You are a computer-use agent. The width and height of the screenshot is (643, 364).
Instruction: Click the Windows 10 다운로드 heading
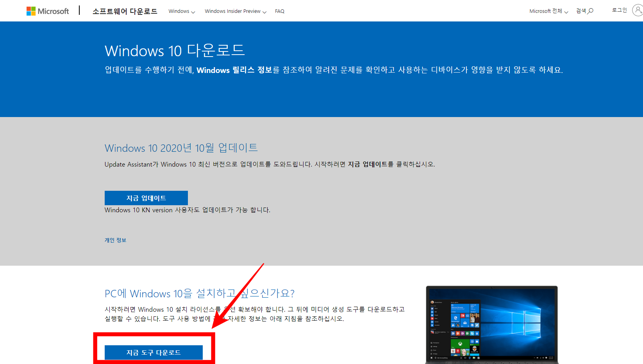175,51
